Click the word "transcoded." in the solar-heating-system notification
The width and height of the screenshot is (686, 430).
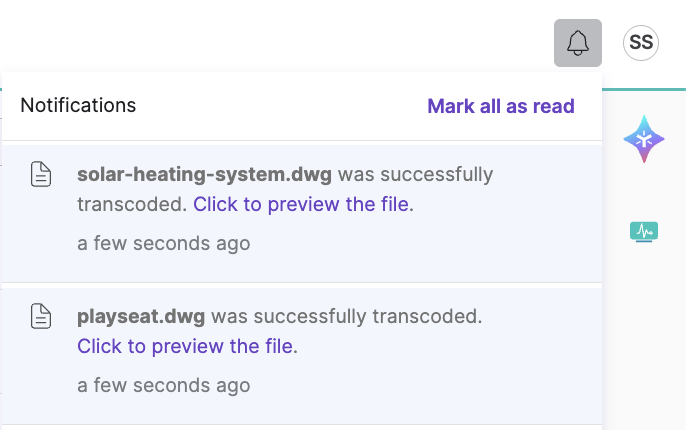[x=132, y=204]
